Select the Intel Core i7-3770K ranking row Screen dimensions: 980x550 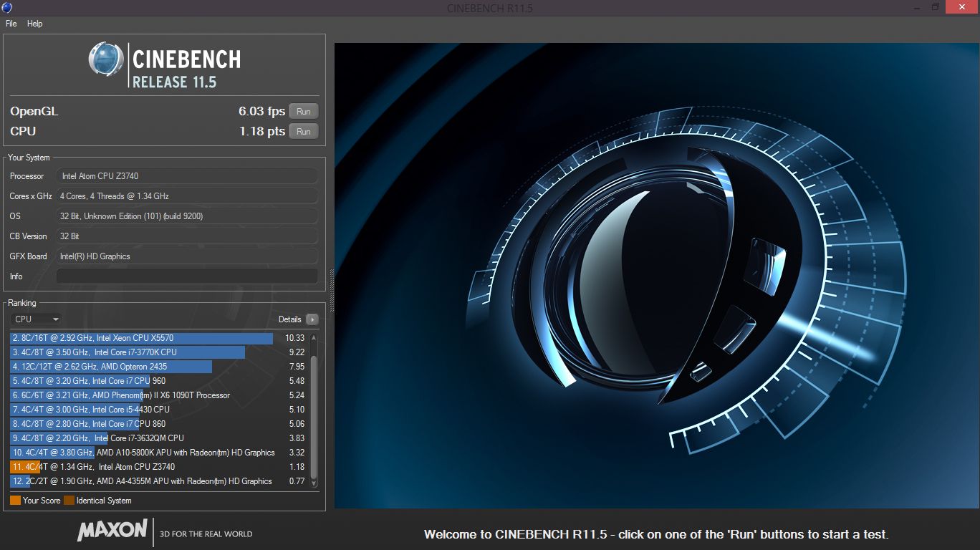[x=158, y=352]
